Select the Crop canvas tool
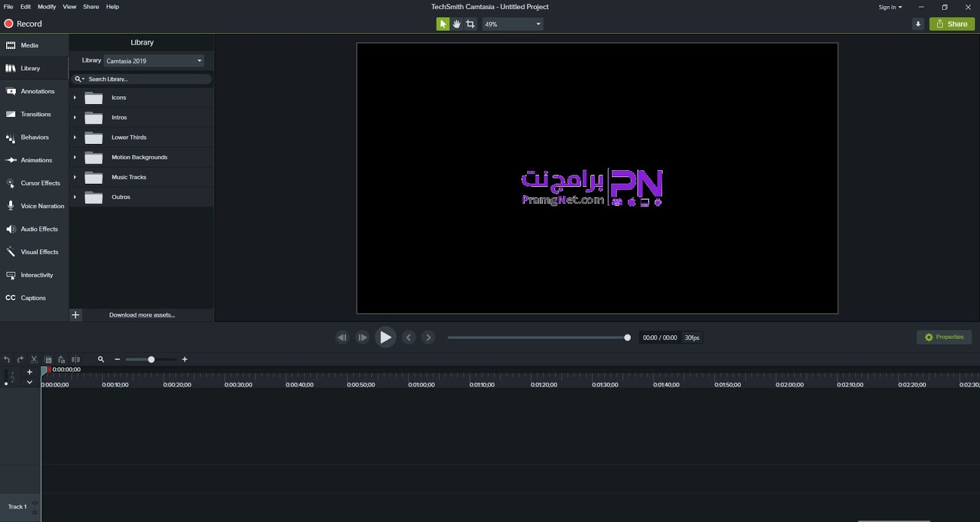This screenshot has height=522, width=980. (470, 24)
